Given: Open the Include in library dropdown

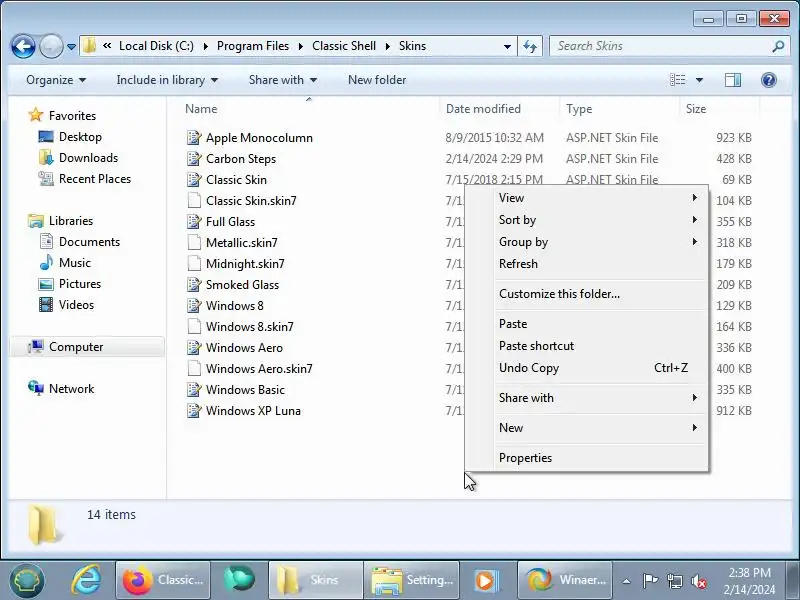Looking at the screenshot, I should [167, 80].
